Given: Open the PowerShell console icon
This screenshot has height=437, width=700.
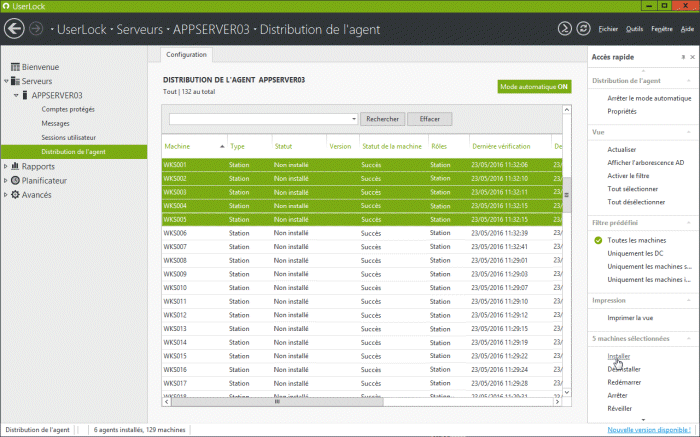Looking at the screenshot, I should coord(564,29).
